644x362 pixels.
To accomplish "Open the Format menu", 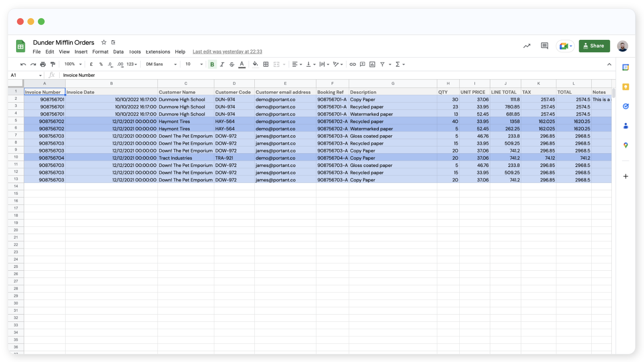I will pyautogui.click(x=100, y=52).
